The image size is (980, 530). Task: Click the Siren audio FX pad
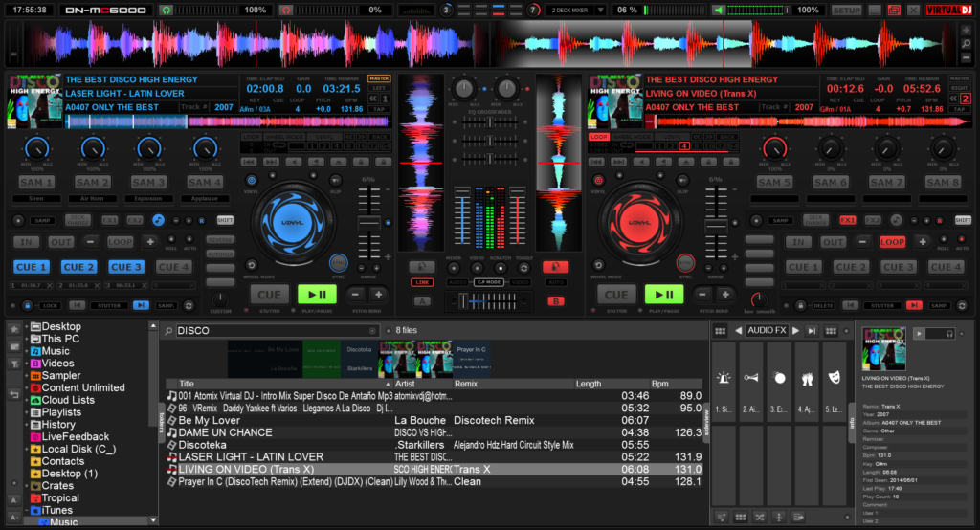724,383
